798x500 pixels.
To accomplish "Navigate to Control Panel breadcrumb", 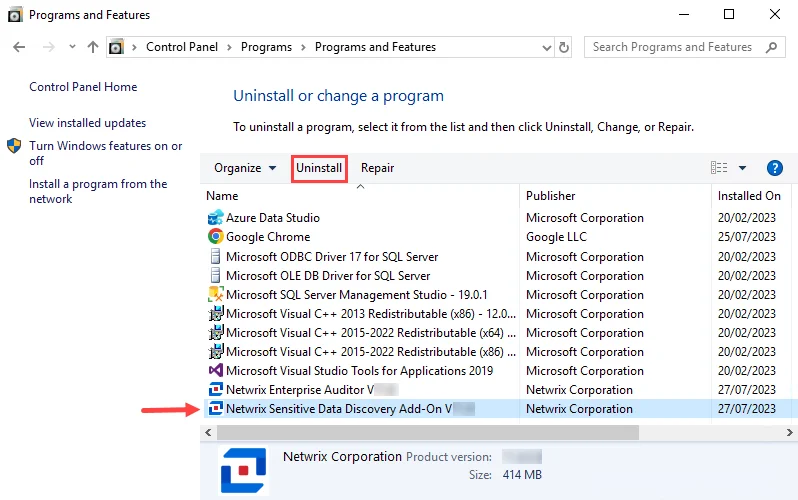I will tap(182, 47).
